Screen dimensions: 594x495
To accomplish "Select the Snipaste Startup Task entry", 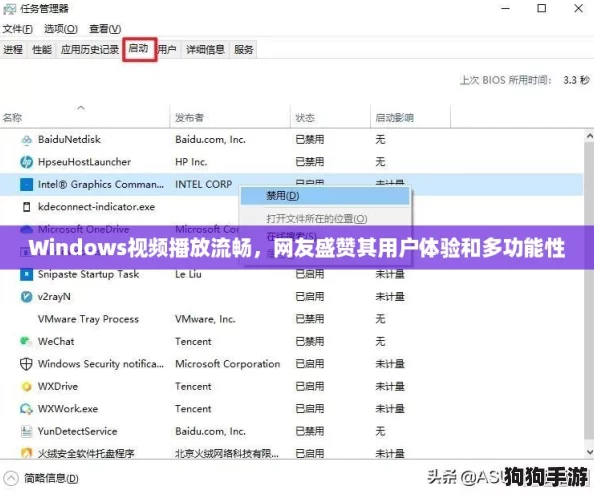I will point(88,274).
